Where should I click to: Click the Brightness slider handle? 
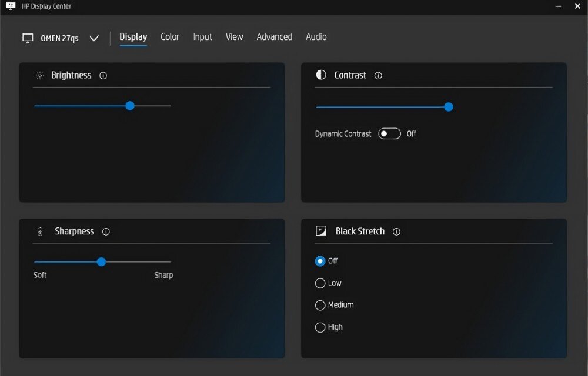(130, 106)
